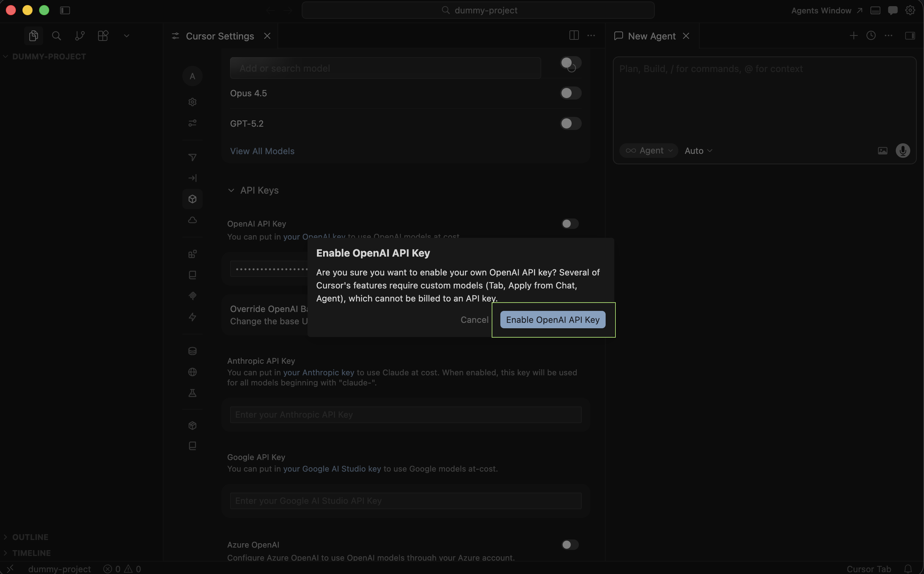Open the Agent mode dropdown
This screenshot has height=574, width=924.
click(x=649, y=151)
